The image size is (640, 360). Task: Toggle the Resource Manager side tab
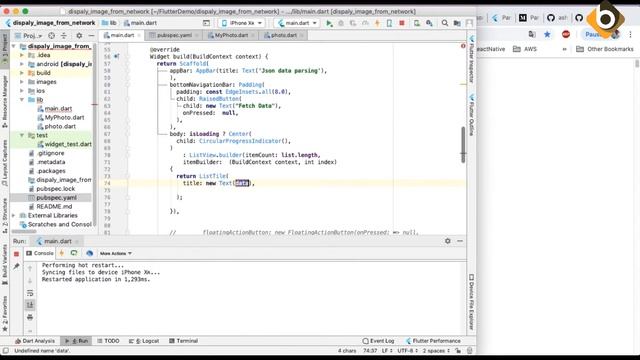click(5, 101)
